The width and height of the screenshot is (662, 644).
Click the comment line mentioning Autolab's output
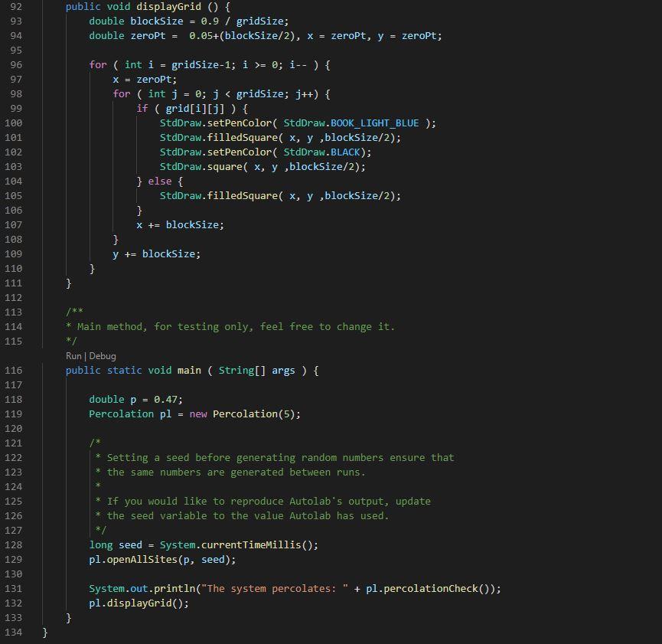[x=263, y=502]
